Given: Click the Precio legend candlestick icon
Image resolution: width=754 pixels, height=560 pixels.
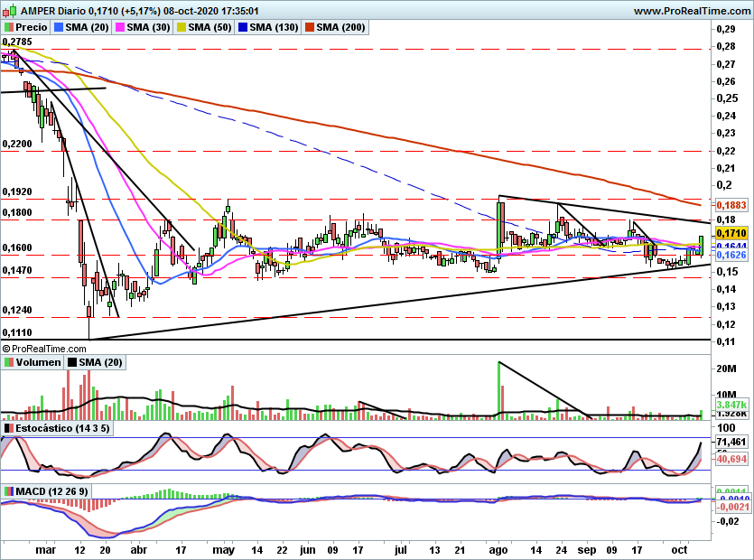Looking at the screenshot, I should point(9,27).
